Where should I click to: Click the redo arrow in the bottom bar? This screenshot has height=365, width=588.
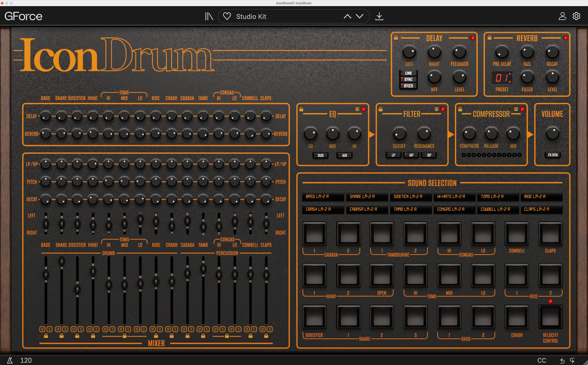572,361
